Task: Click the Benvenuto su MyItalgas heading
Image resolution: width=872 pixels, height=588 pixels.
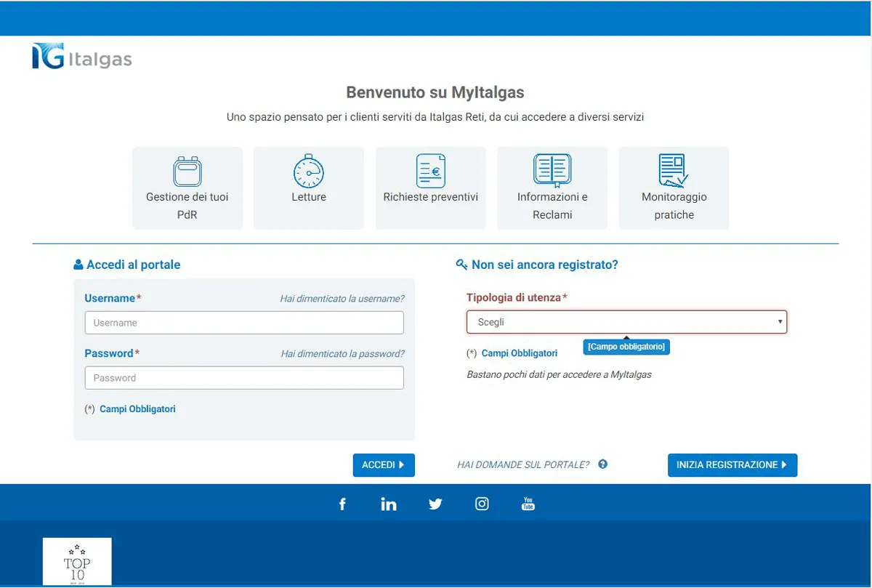Action: [x=435, y=92]
